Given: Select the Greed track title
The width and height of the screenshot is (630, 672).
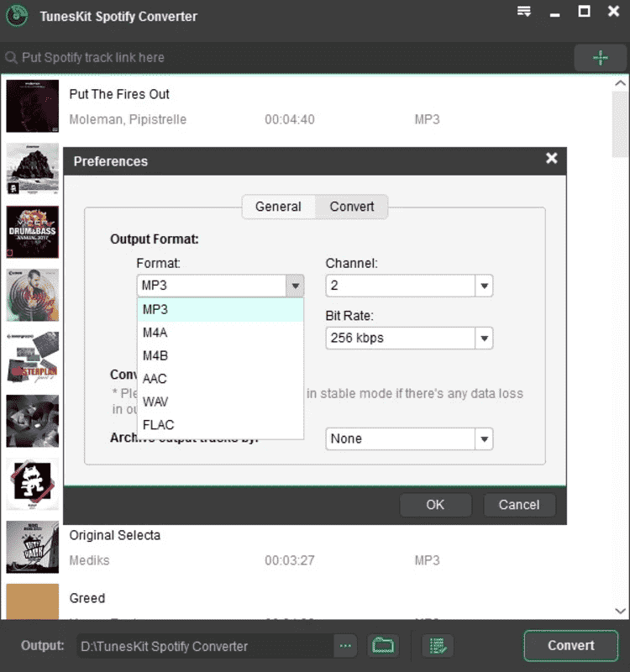Looking at the screenshot, I should pyautogui.click(x=87, y=598).
